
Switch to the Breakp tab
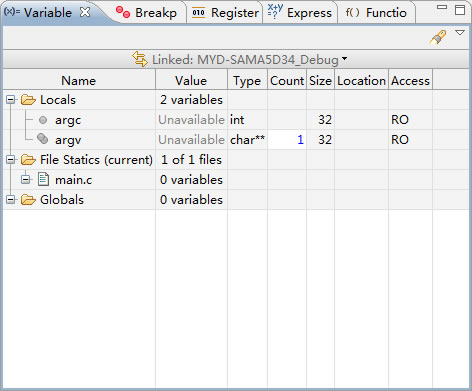(x=146, y=13)
